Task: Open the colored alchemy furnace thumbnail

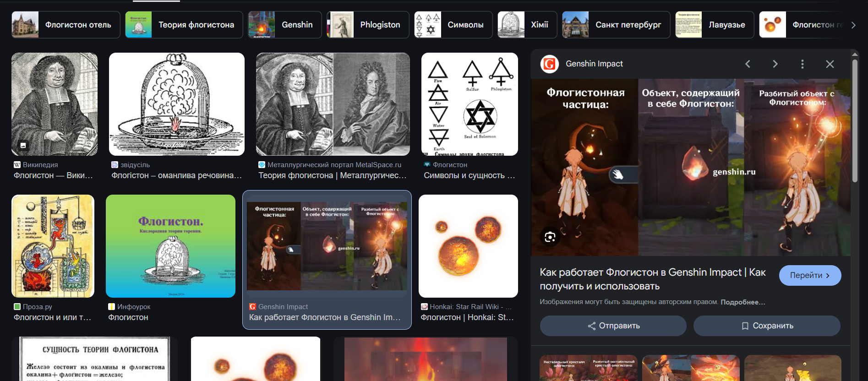Action: (53, 246)
